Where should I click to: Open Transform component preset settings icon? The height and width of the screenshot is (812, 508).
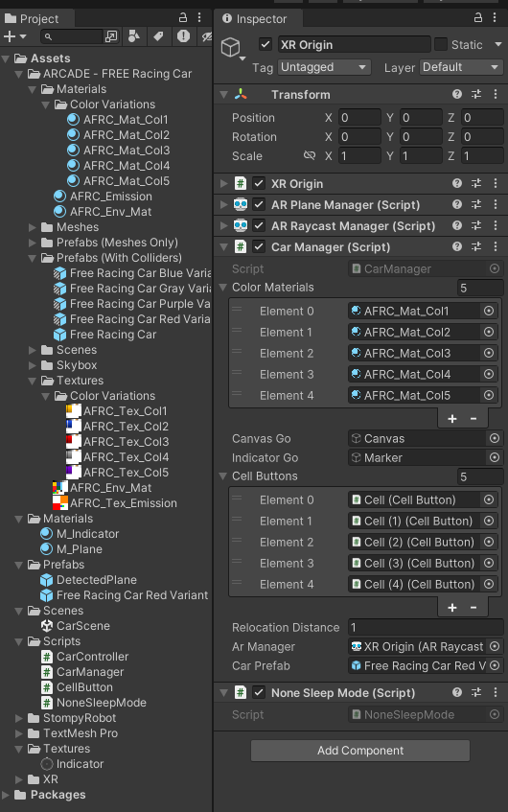tap(476, 94)
